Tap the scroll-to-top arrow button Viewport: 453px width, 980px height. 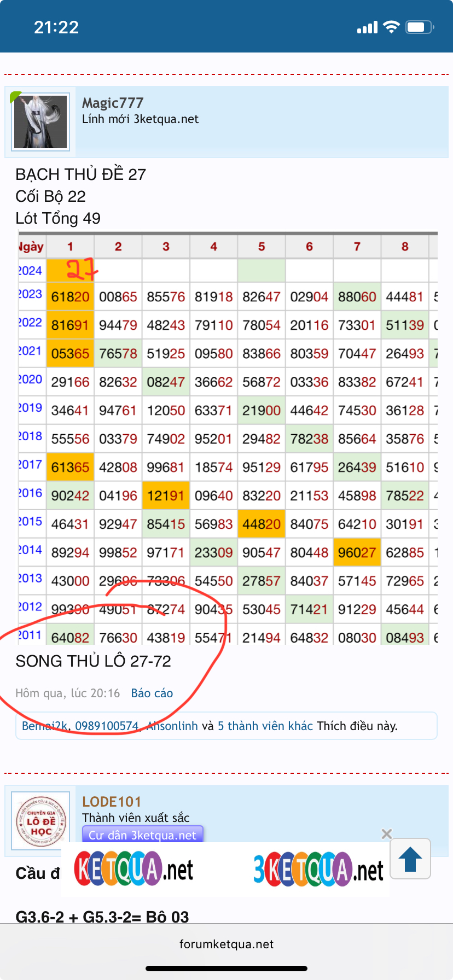[410, 859]
